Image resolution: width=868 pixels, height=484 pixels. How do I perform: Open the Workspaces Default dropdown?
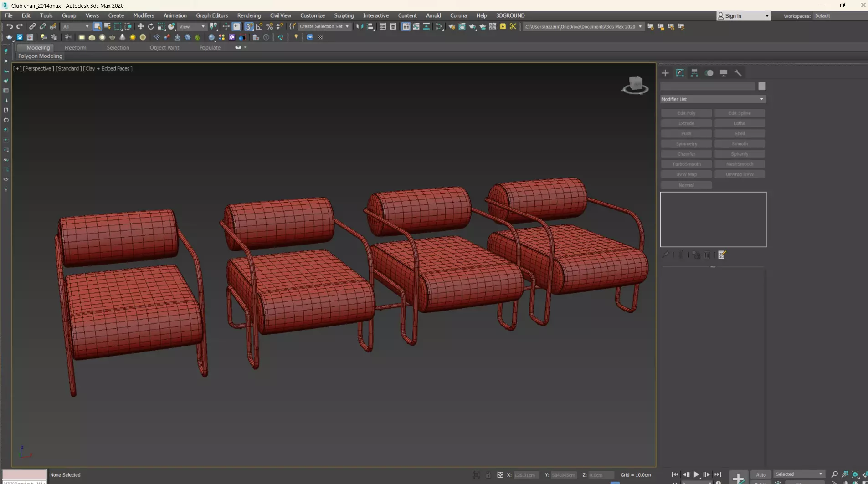pos(839,16)
